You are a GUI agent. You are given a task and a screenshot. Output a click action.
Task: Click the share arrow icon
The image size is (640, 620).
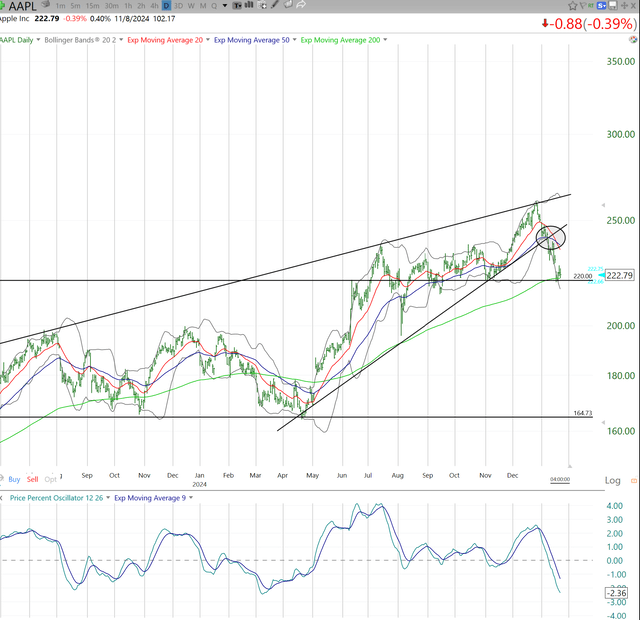(x=301, y=5)
